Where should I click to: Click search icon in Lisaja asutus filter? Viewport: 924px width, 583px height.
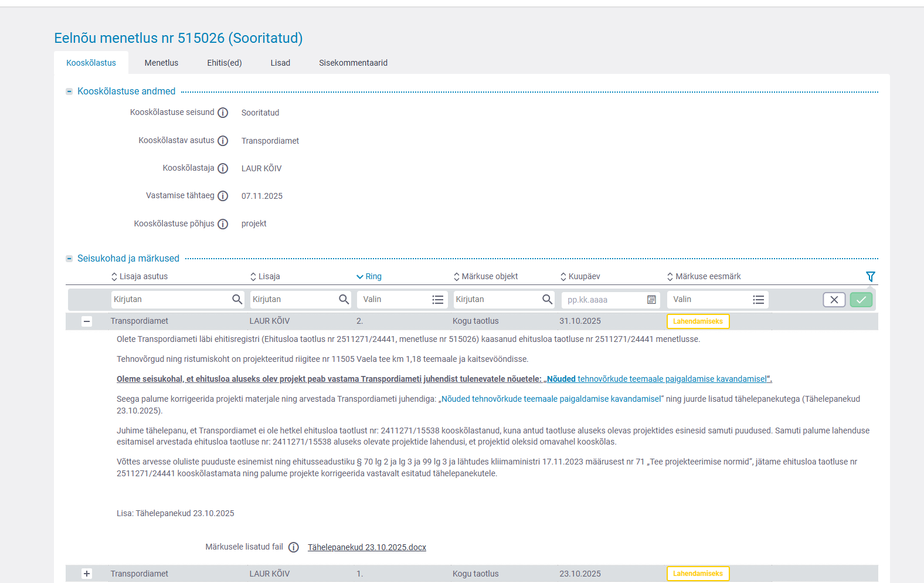(x=237, y=299)
